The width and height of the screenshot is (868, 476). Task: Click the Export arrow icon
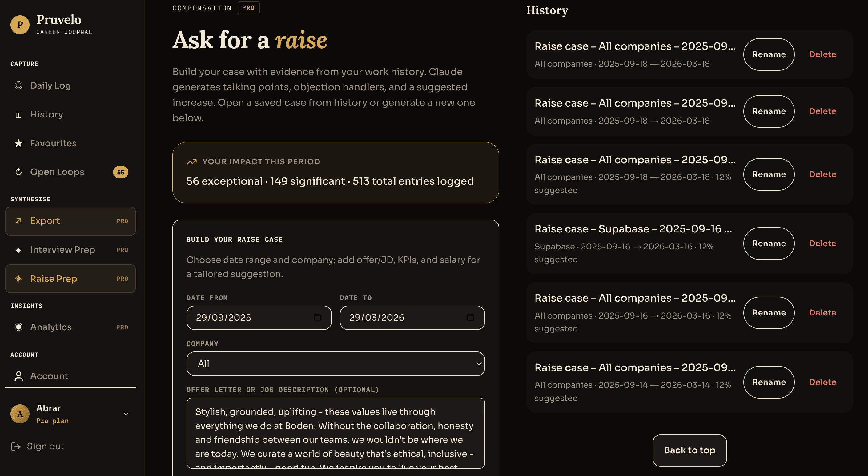coord(18,221)
